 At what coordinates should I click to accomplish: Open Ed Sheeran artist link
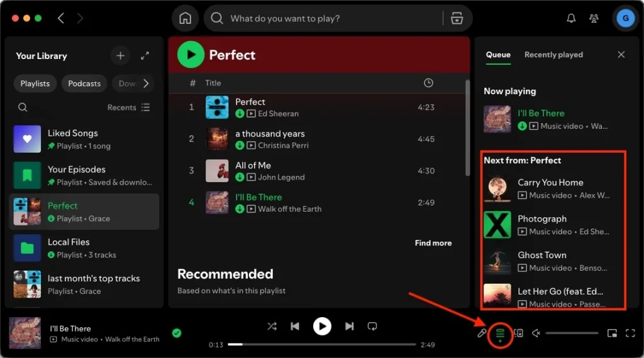coord(278,114)
